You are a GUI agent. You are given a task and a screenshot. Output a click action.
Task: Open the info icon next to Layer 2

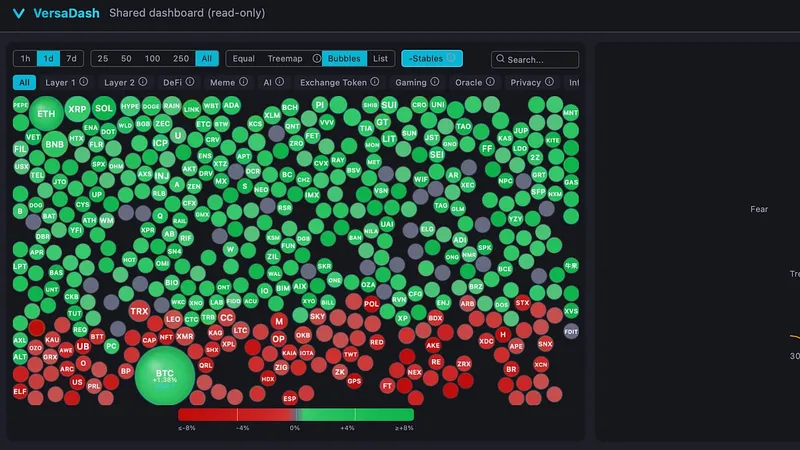click(x=142, y=82)
